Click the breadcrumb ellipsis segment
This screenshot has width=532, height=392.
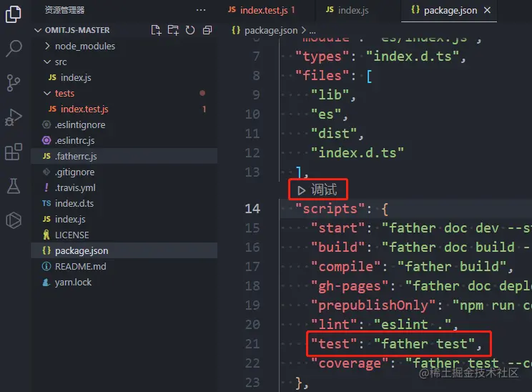coord(312,31)
